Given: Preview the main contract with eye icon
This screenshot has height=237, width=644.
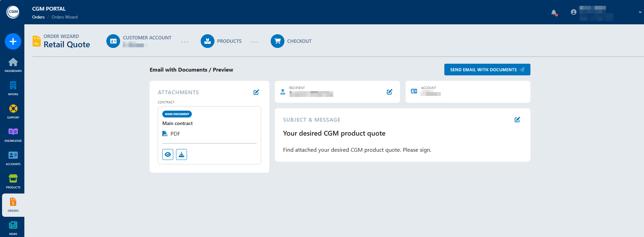Looking at the screenshot, I should 168,154.
